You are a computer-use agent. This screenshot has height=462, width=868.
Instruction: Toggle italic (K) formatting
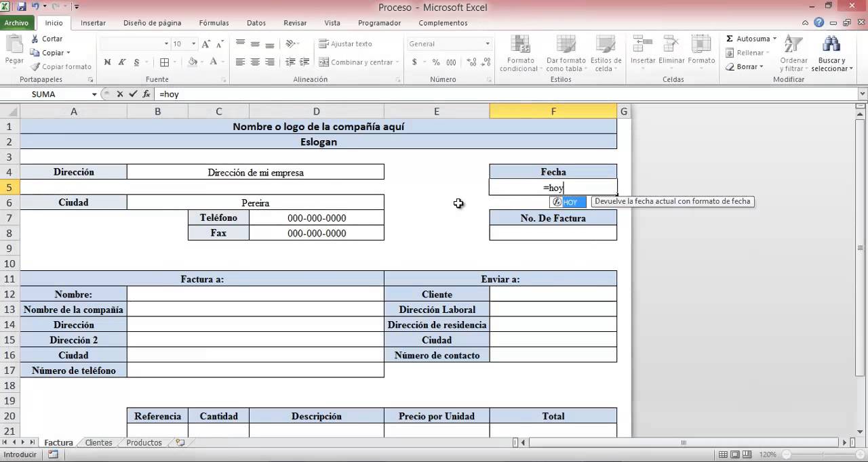point(122,62)
